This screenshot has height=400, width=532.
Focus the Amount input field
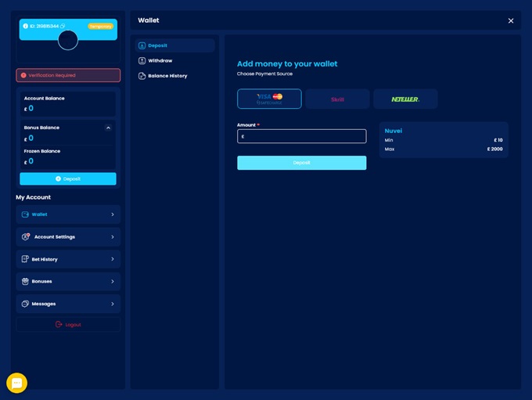[302, 136]
